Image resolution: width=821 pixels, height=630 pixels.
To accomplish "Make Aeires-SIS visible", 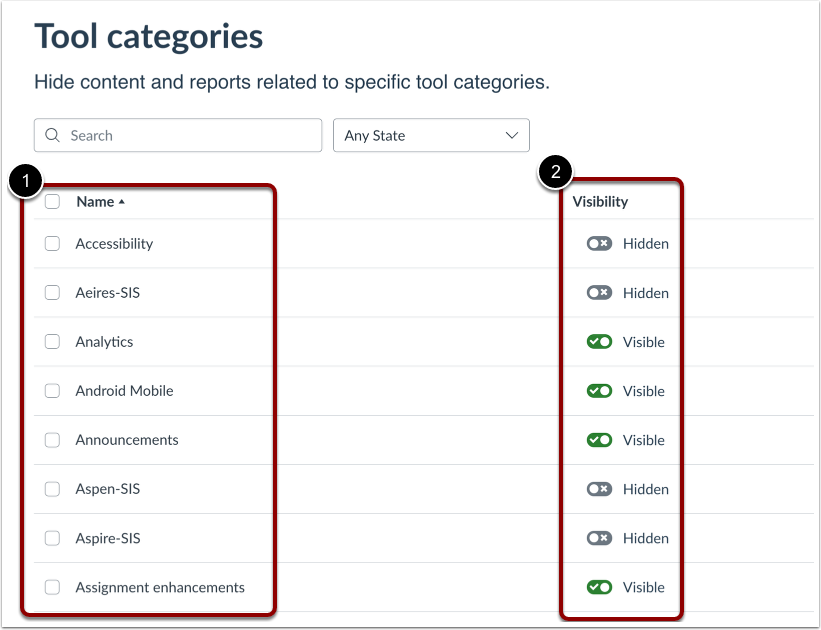I will tap(598, 292).
